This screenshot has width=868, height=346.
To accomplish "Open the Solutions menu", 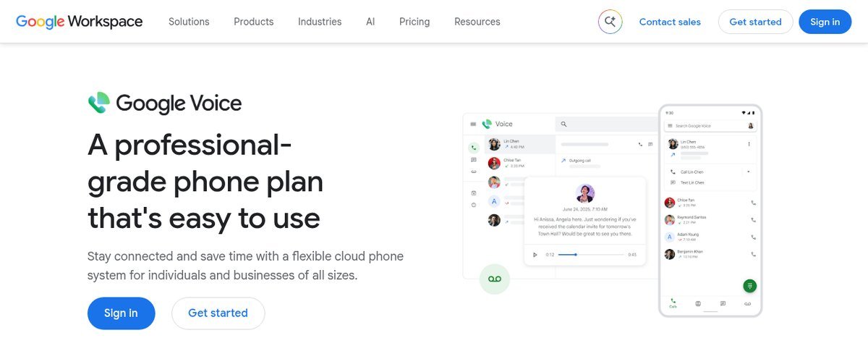I will pyautogui.click(x=189, y=22).
